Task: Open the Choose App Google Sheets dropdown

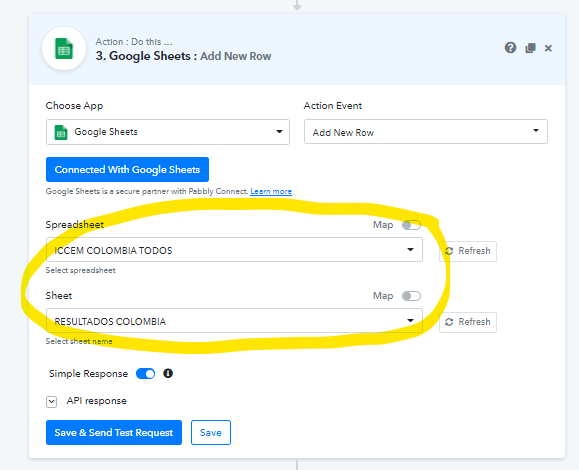Action: tap(168, 132)
